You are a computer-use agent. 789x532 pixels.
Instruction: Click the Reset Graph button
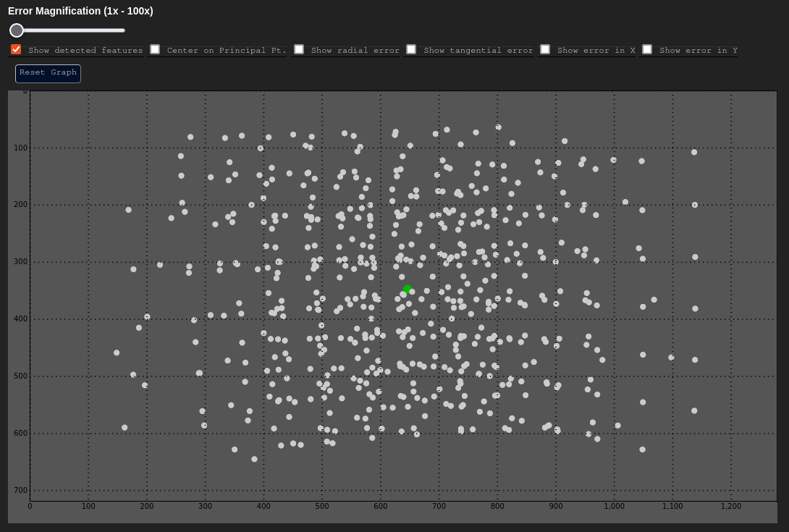click(x=48, y=74)
